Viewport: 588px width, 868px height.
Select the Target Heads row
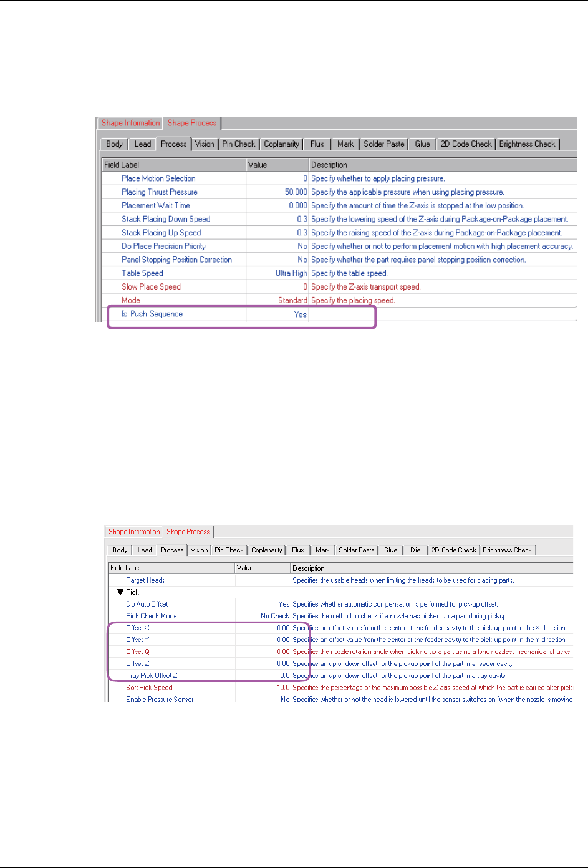pyautogui.click(x=340, y=580)
